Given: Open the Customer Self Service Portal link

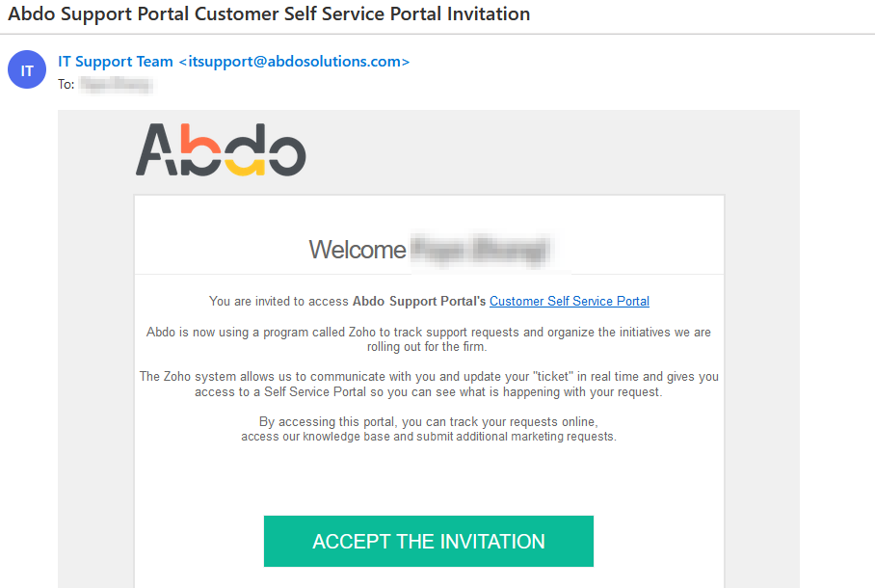Looking at the screenshot, I should (x=570, y=301).
